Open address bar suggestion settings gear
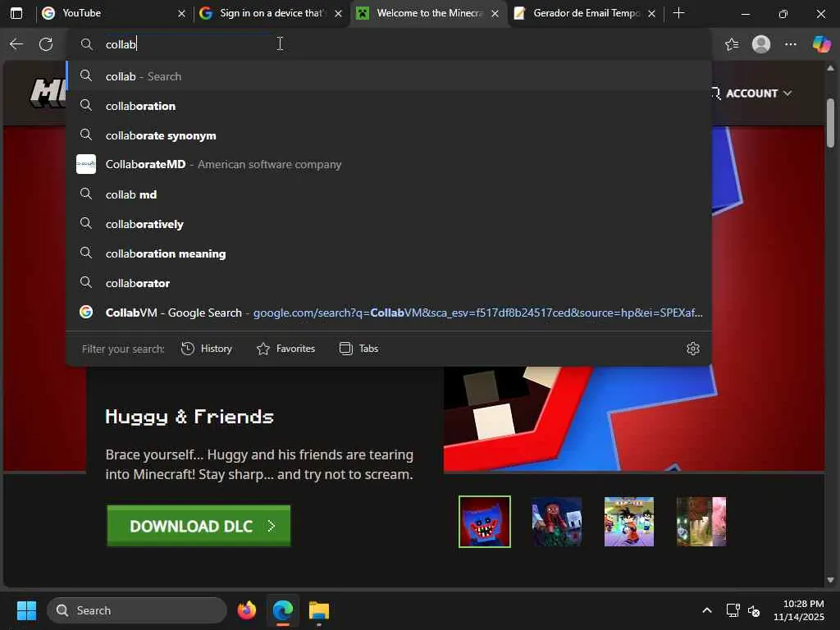The width and height of the screenshot is (840, 630). coord(693,349)
